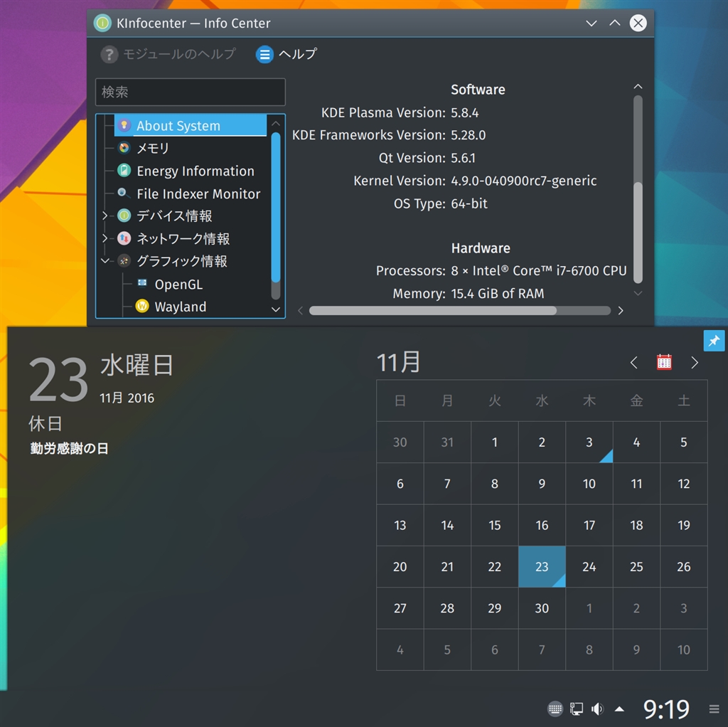Click the horizontal scrollbar thumb

coord(433,311)
